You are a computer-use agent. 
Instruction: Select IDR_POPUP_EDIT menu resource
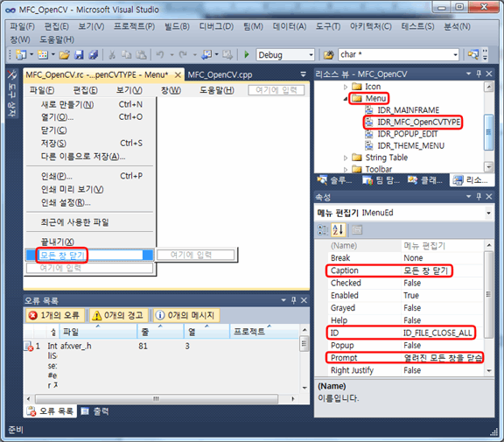407,134
